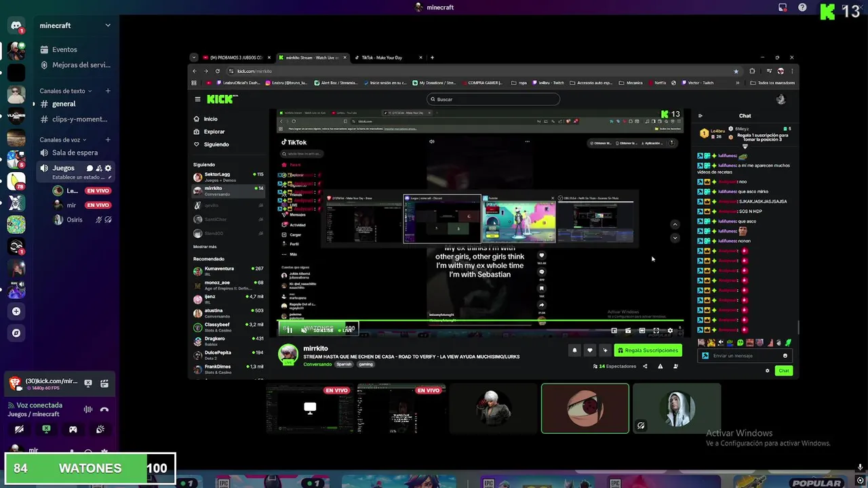Viewport: 868px width, 488px height.
Task: Turn on Kick stream notifications bell
Action: [x=574, y=350]
